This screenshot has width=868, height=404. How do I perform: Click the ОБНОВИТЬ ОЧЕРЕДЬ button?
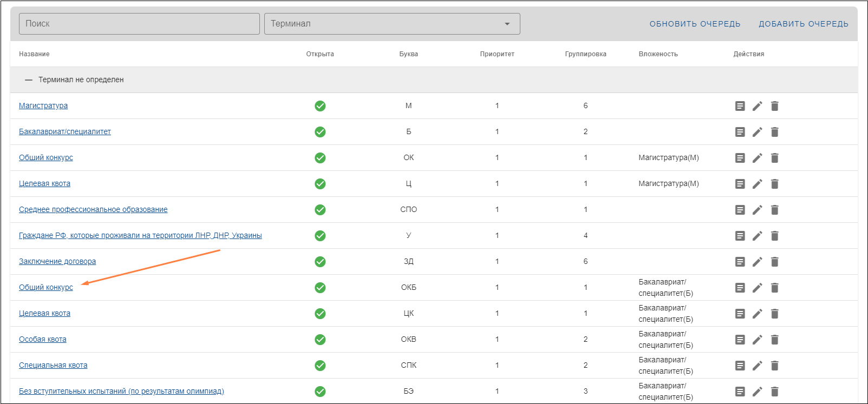tap(695, 24)
